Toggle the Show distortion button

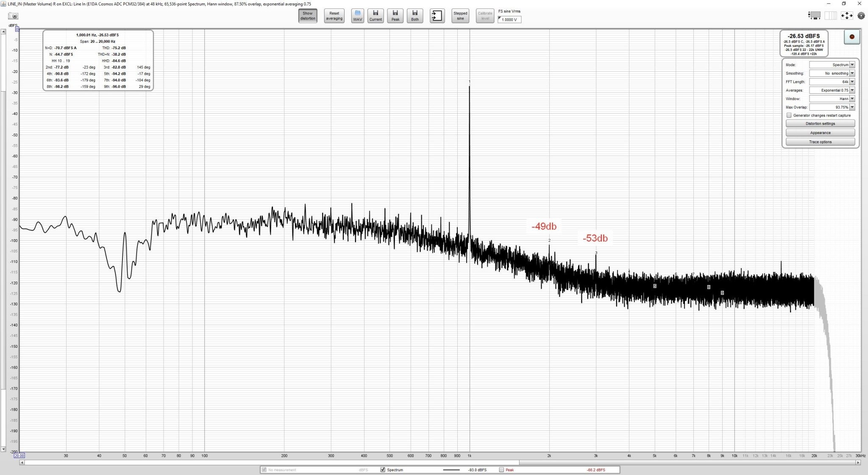click(x=308, y=16)
